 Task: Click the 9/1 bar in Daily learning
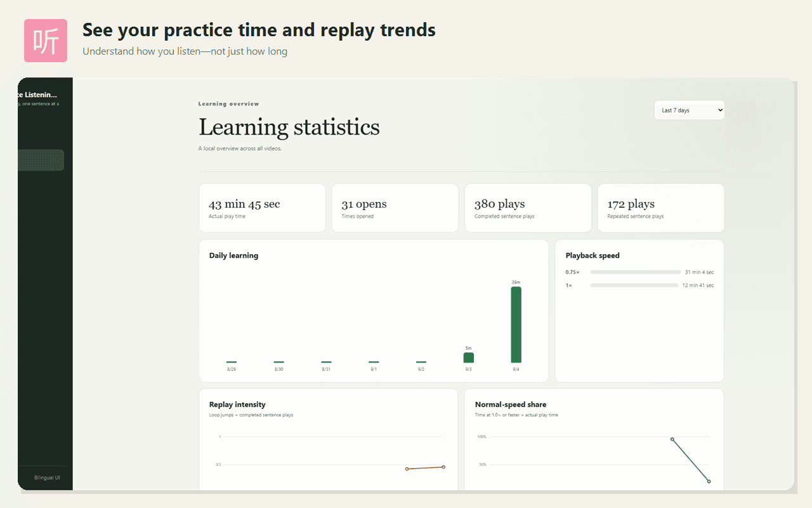click(x=374, y=362)
